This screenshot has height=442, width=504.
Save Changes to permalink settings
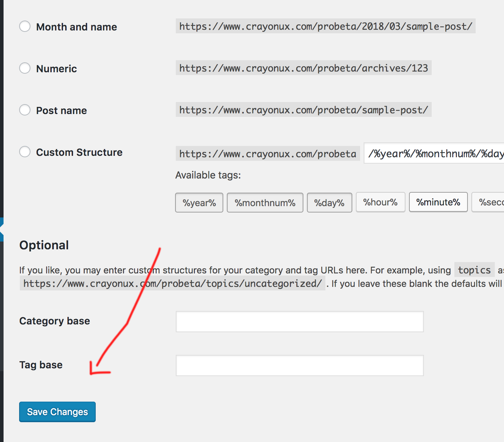[57, 412]
